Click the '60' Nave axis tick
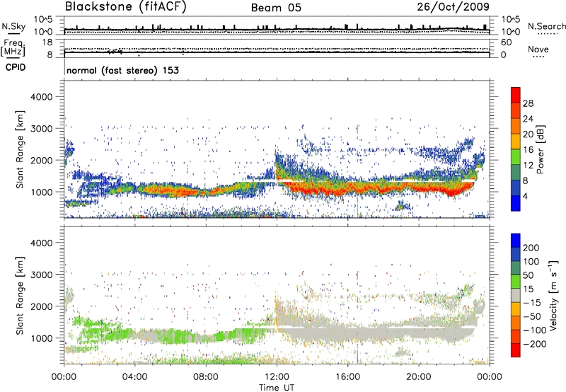 (x=507, y=42)
